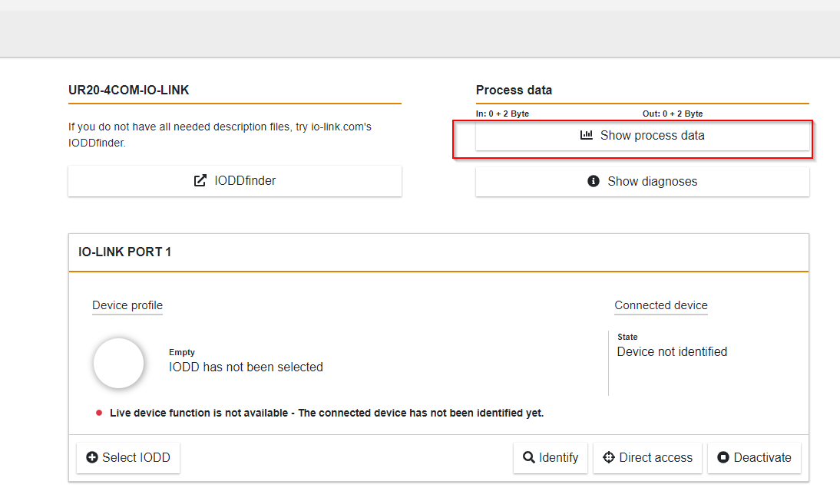The image size is (840, 504).
Task: Click the 'Empty' profile label
Action: point(182,352)
